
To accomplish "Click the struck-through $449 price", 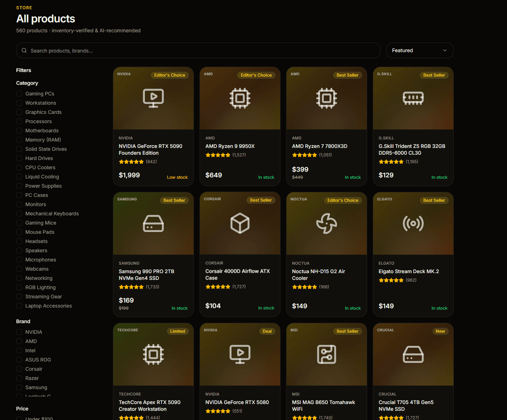I will [x=298, y=177].
